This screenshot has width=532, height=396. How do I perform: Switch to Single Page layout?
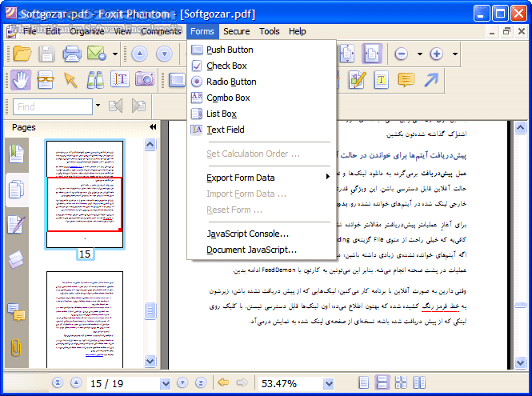(x=364, y=382)
